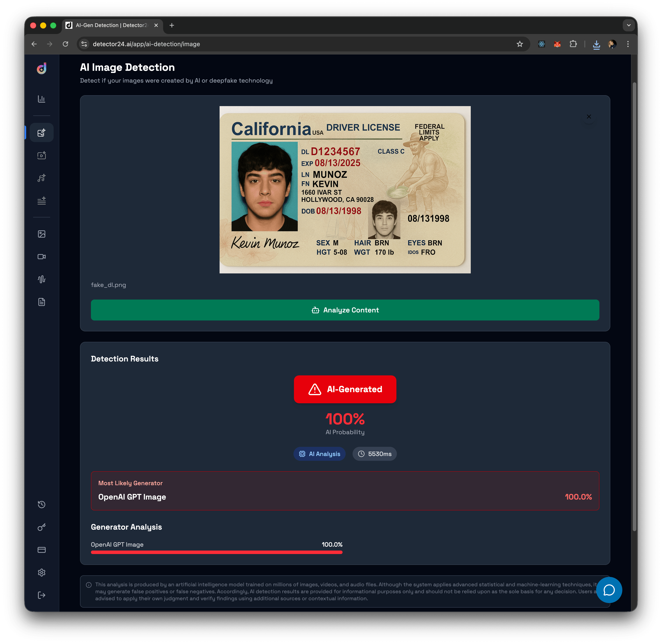The height and width of the screenshot is (644, 662).
Task: Open a new browser tab
Action: (x=172, y=25)
